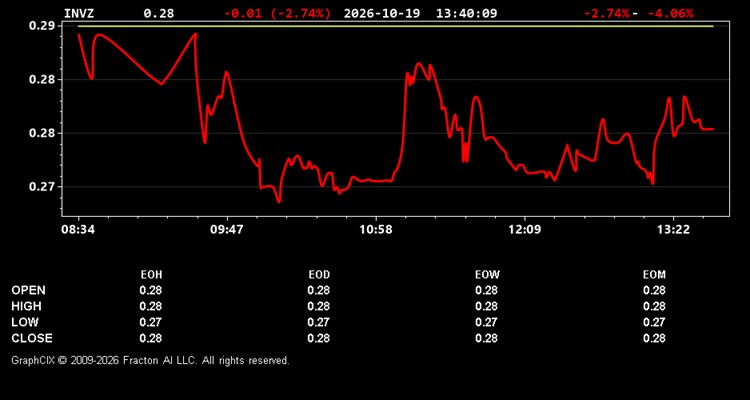Pick the EOD LOW value 0.27
The image size is (750, 400).
click(319, 322)
